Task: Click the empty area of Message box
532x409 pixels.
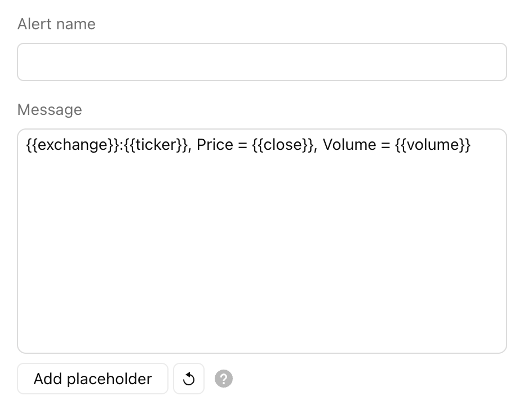Action: (262, 251)
